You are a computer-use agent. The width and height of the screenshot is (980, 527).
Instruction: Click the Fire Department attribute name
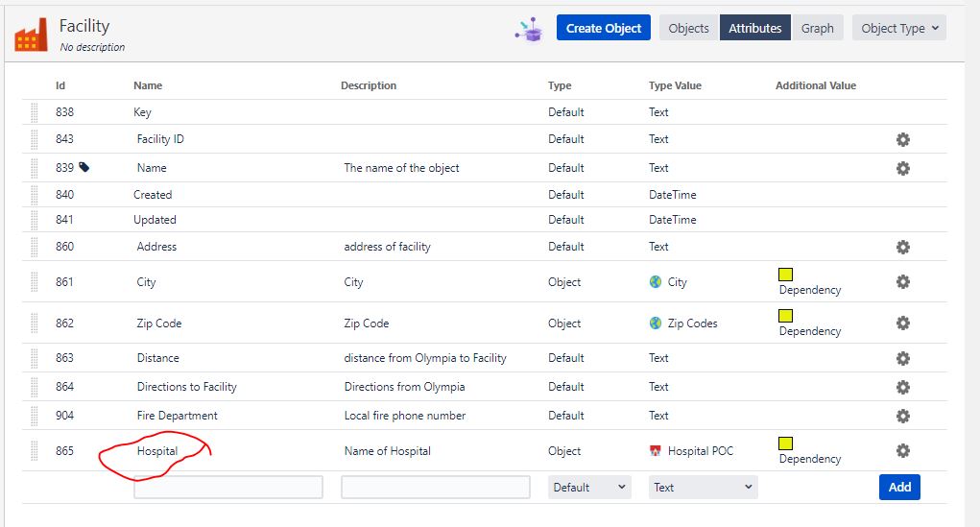178,416
